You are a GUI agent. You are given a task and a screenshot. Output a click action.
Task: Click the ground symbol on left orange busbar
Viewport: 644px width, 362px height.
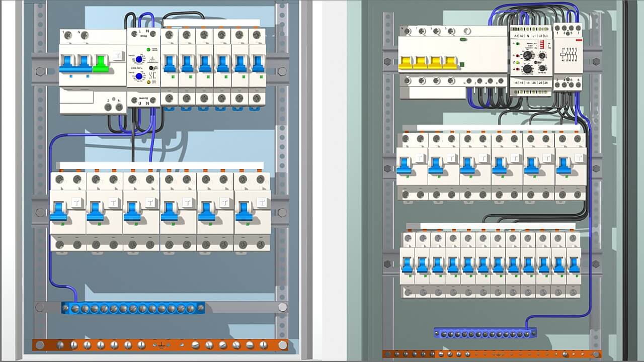(161, 346)
